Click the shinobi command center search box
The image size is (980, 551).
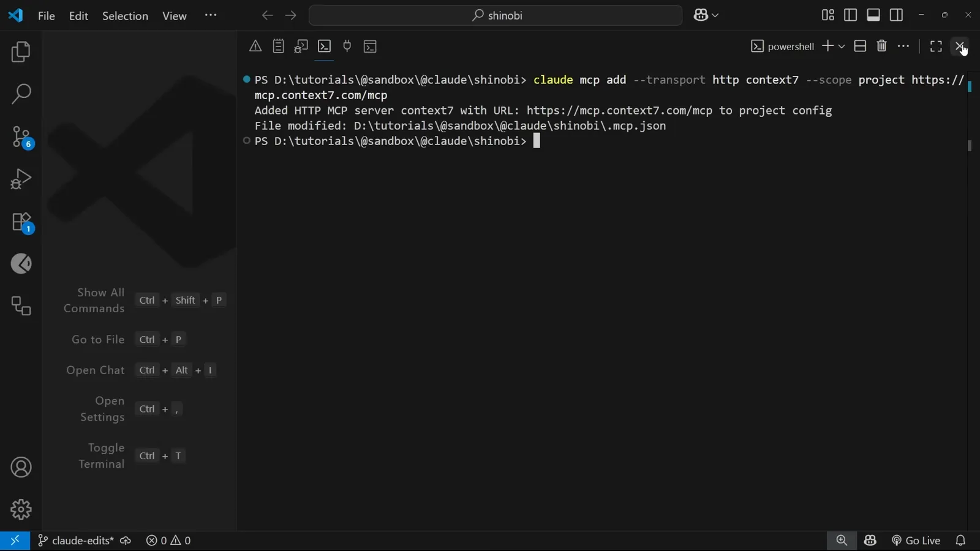point(496,15)
